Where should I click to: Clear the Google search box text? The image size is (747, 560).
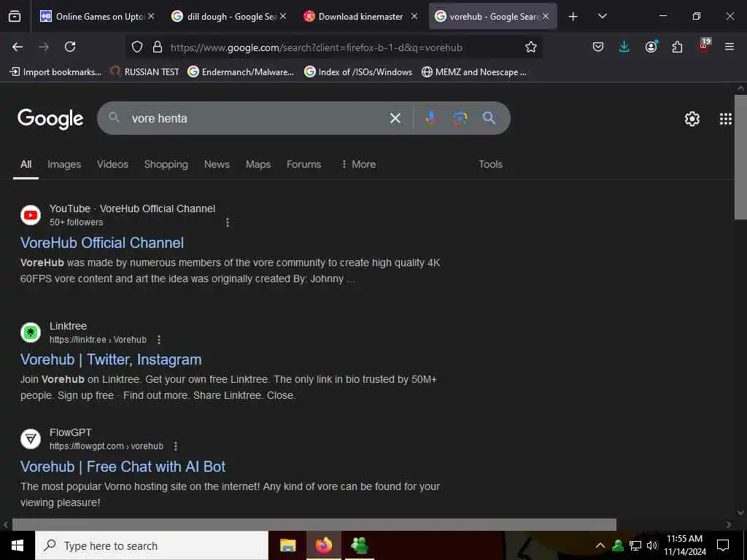tap(395, 118)
